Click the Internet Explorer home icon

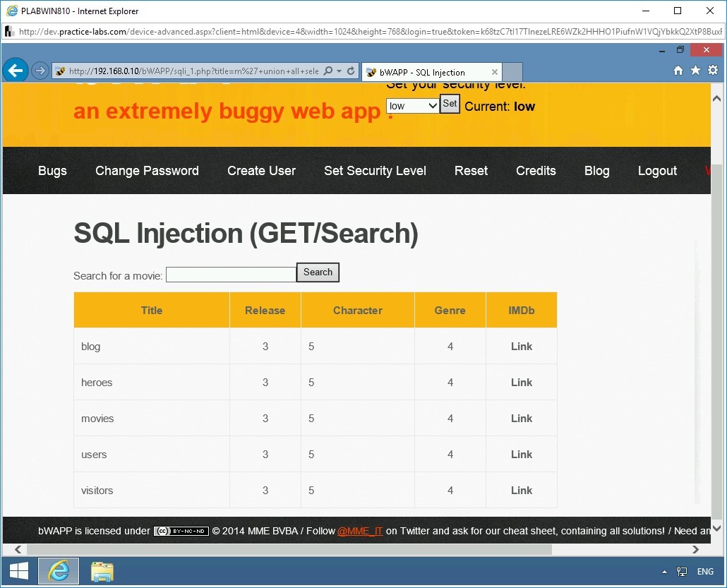point(678,71)
